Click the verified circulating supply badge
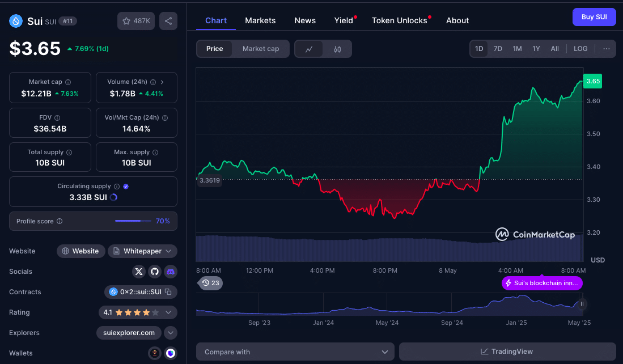 126,187
